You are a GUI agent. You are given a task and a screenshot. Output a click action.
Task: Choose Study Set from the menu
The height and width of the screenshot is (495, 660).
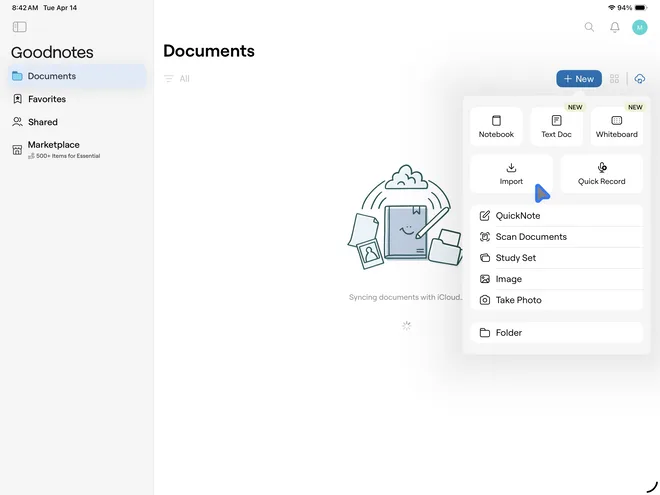[x=556, y=258]
